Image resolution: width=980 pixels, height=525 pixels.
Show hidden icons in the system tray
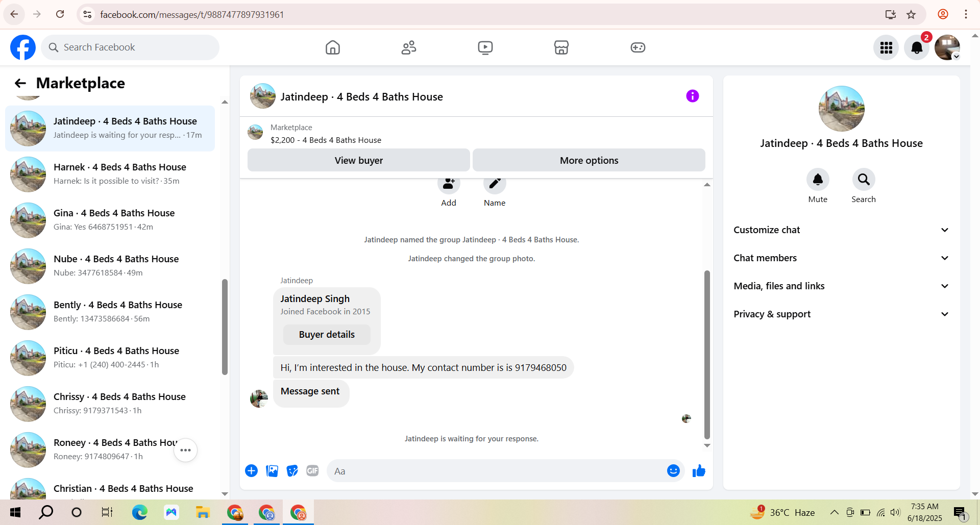[834, 512]
